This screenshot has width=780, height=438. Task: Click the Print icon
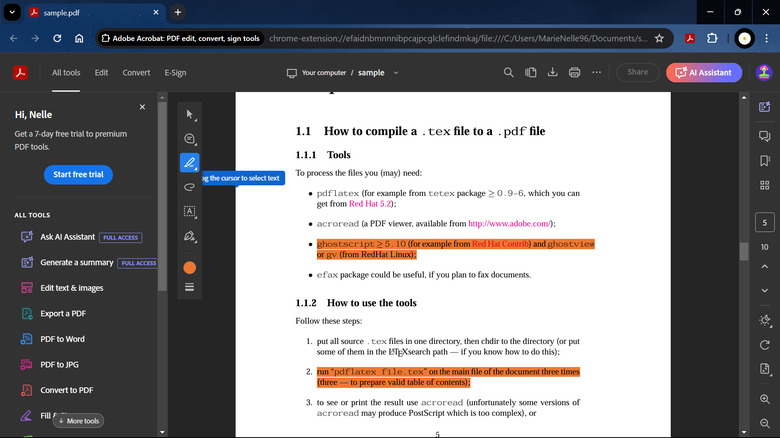coord(574,72)
